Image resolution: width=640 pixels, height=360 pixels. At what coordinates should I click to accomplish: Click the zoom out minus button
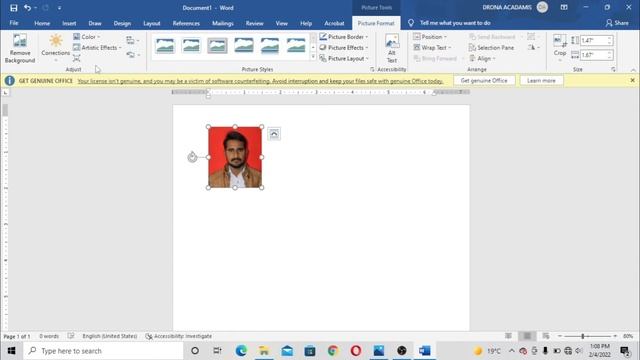pyautogui.click(x=560, y=336)
